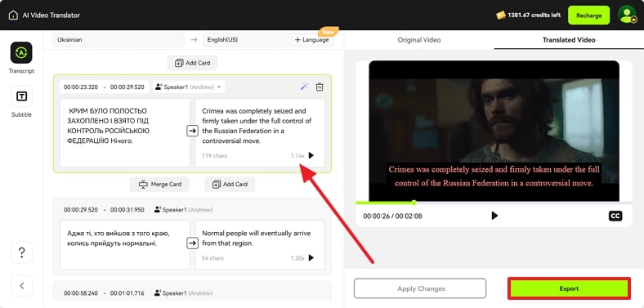Recharge credits
The image size is (644, 308).
[x=588, y=16]
